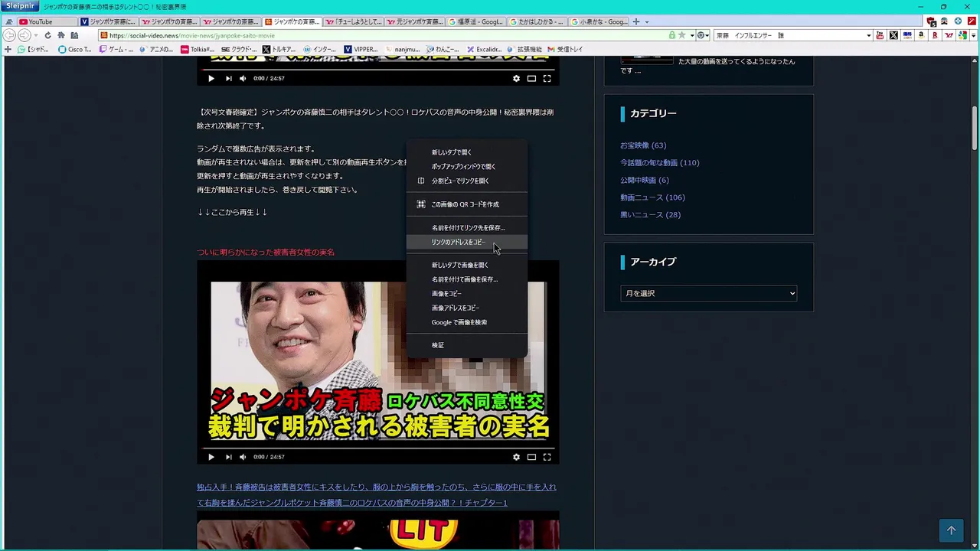Search with the Amazon engine icon
Image resolution: width=980 pixels, height=551 pixels.
tap(921, 35)
